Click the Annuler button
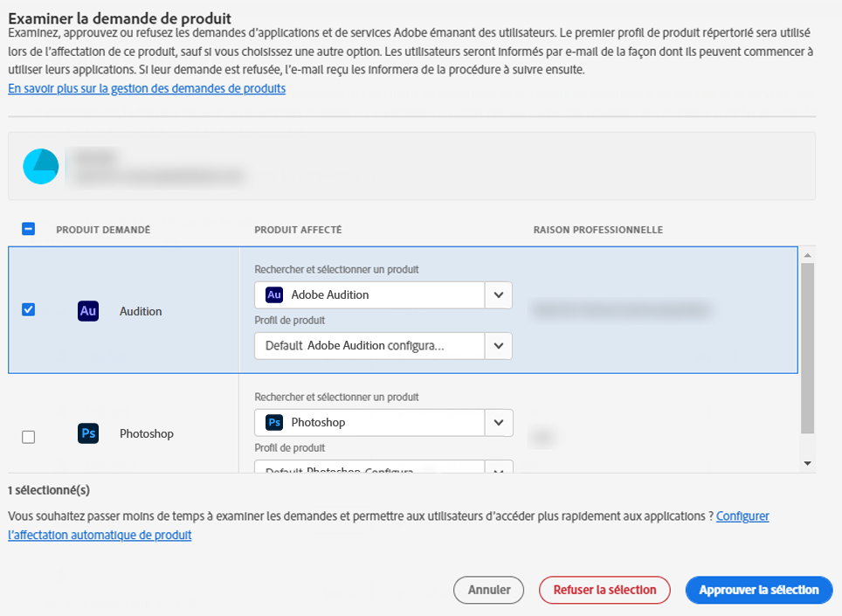The image size is (842, 616). tap(488, 590)
